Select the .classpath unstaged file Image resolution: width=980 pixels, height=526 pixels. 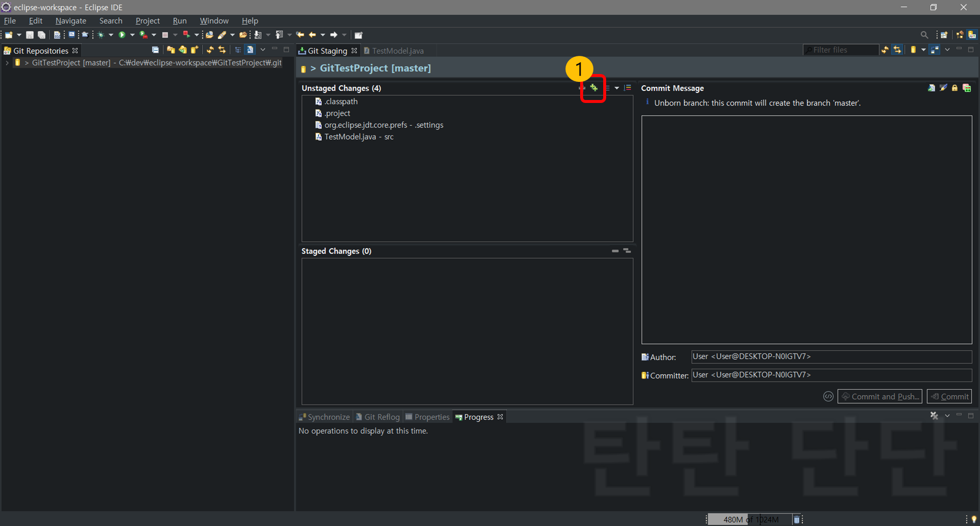point(337,101)
